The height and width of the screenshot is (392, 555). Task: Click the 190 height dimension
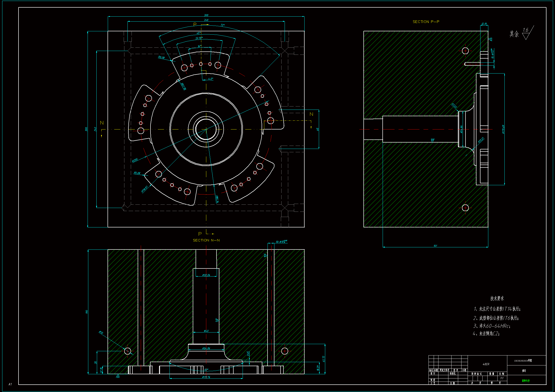pyautogui.click(x=87, y=312)
